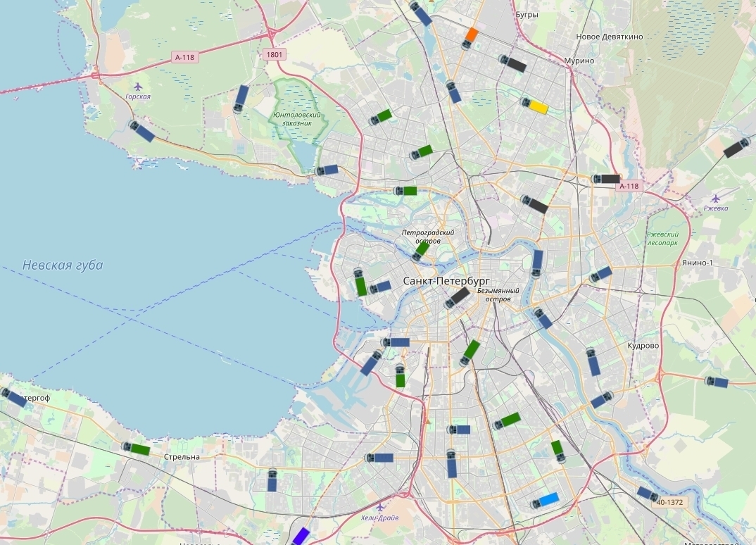Click the Янино-1 label
Viewport: 756px width, 545px height.
[x=697, y=263]
